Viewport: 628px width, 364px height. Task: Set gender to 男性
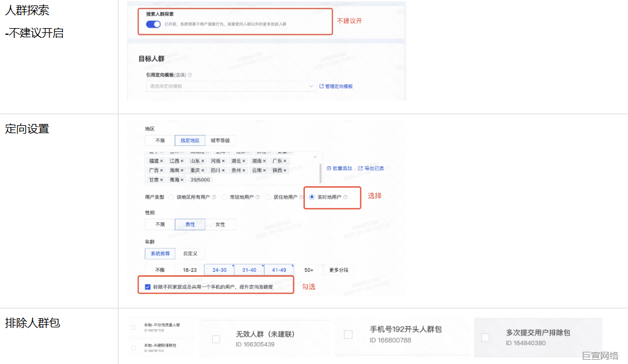click(x=190, y=224)
